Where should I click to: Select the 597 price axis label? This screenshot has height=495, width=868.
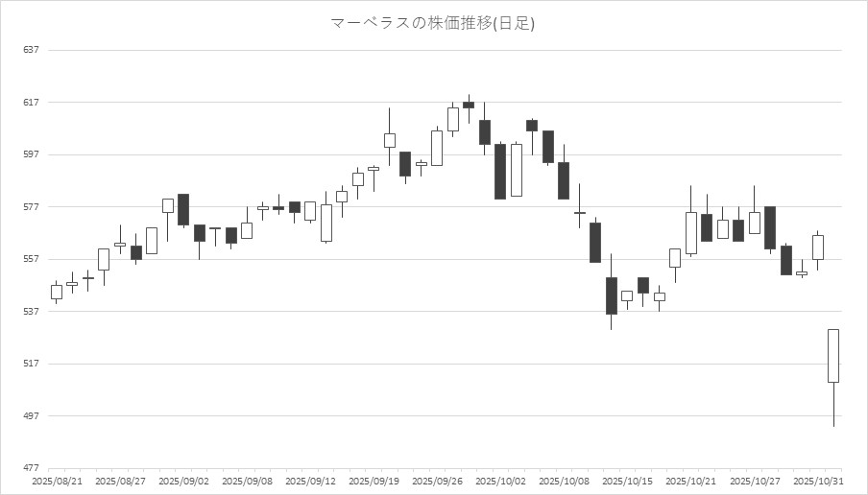point(30,154)
